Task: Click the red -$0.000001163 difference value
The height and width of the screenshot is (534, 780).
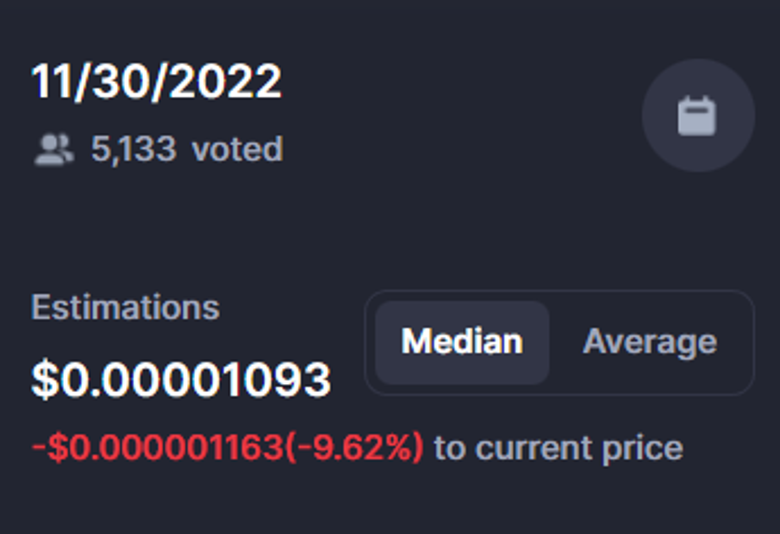Action: tap(158, 447)
